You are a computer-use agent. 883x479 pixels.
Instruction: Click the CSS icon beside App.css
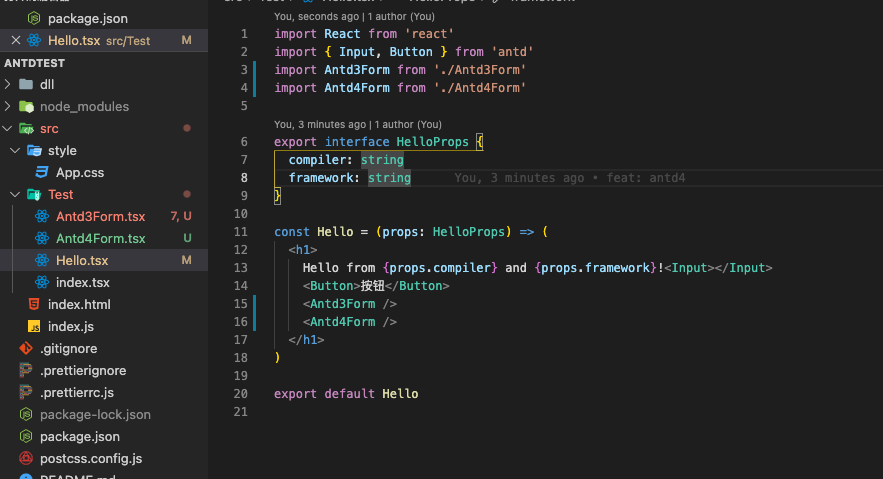click(x=42, y=172)
